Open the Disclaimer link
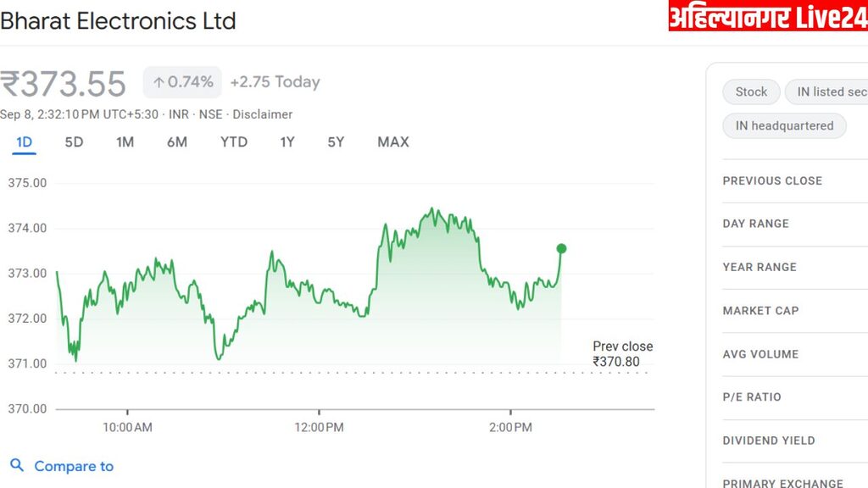This screenshot has width=868, height=488. (262, 114)
